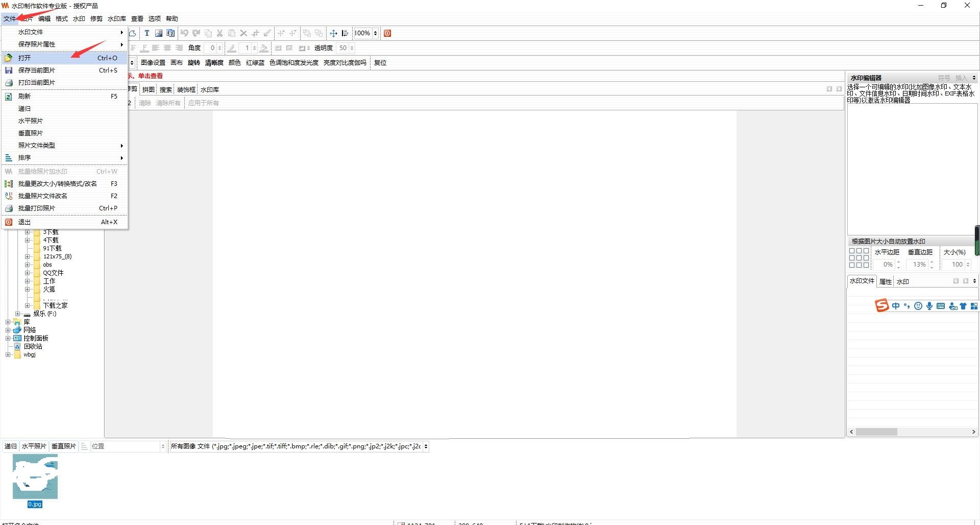Select bottom-left watermark position checkbox
This screenshot has height=525, width=980.
tap(852, 265)
